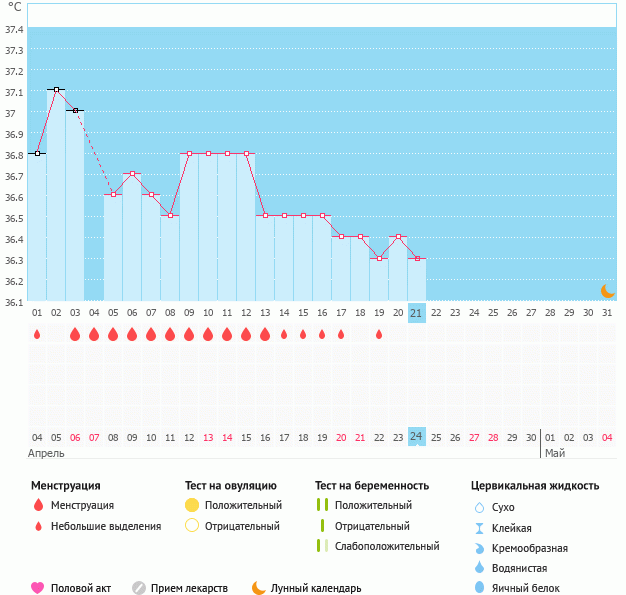Screen dimensions: 626x595
Task: Click the orange moon icon in the chart
Action: point(607,290)
